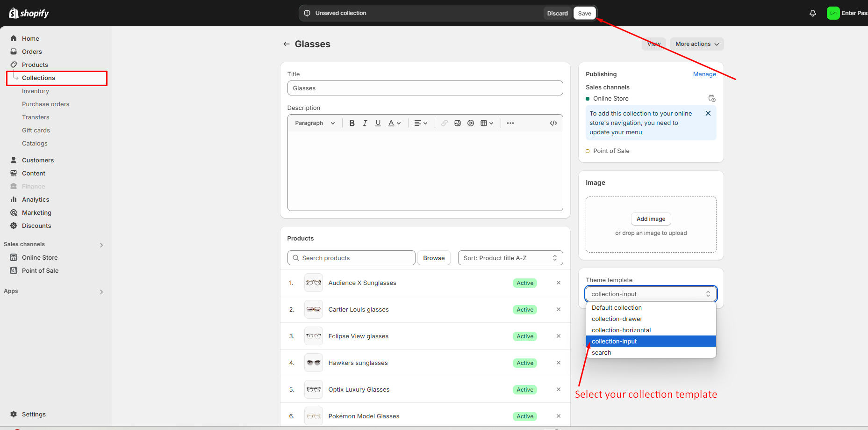Open Gift cards page
Screen dimensions: 868x430
pyautogui.click(x=36, y=130)
